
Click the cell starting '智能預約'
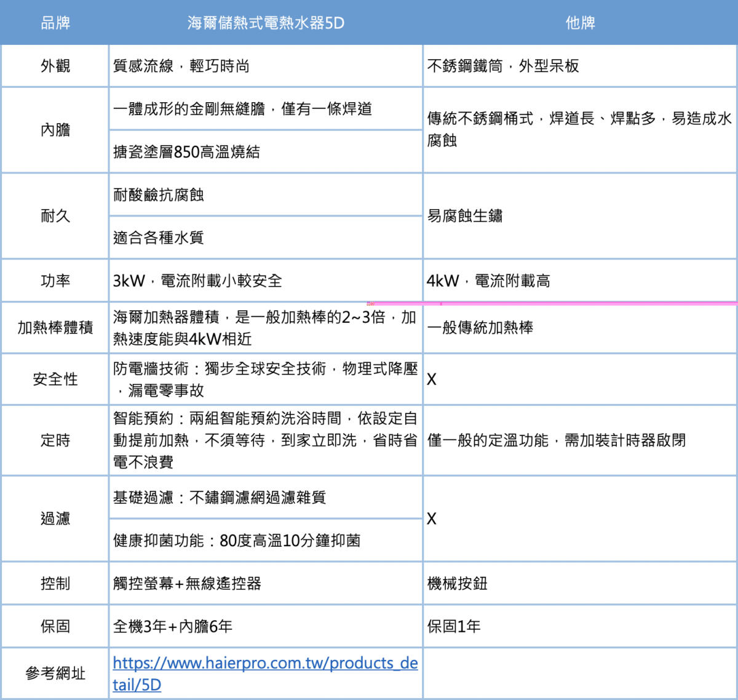click(x=266, y=440)
